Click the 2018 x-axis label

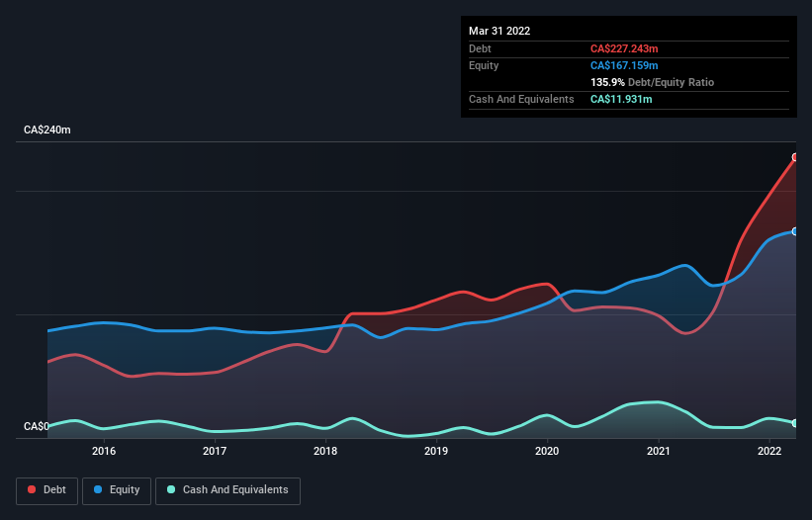click(x=325, y=451)
